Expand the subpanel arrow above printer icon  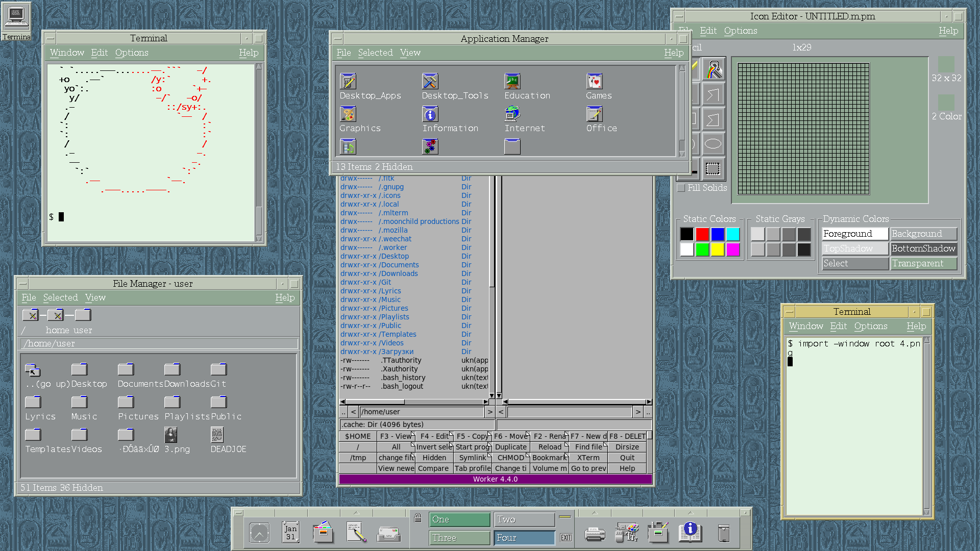click(x=595, y=513)
